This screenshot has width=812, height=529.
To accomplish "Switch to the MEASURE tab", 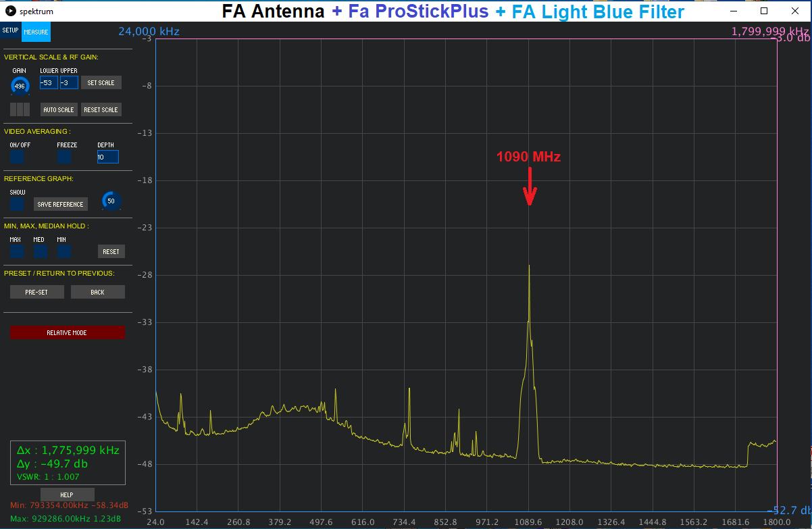I will click(36, 32).
